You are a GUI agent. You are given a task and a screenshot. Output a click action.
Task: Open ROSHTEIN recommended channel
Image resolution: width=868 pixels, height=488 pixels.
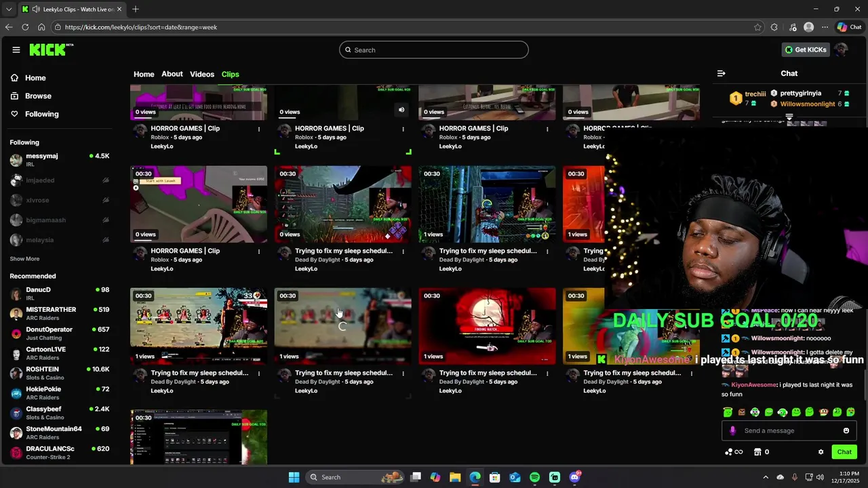point(60,373)
